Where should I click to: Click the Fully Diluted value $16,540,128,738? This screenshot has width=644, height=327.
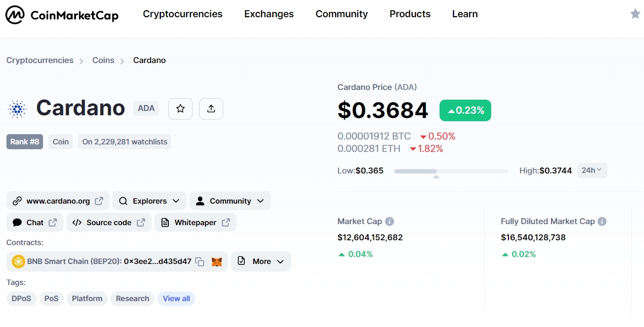pos(533,238)
